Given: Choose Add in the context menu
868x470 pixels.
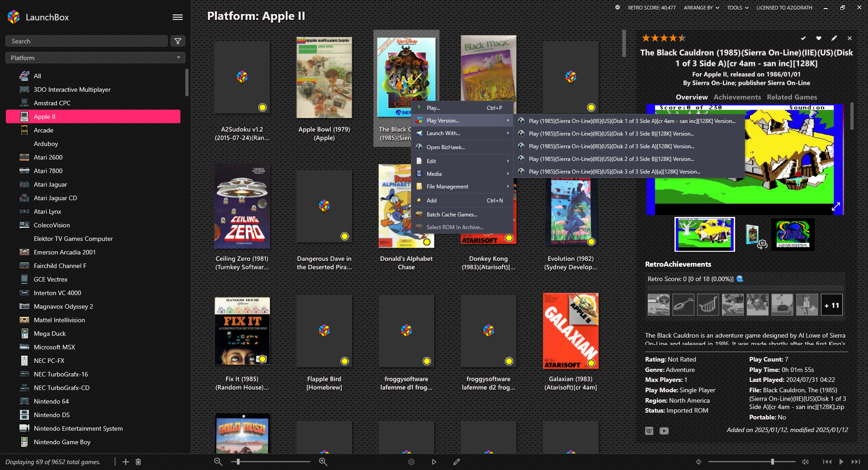Looking at the screenshot, I should coord(462,201).
